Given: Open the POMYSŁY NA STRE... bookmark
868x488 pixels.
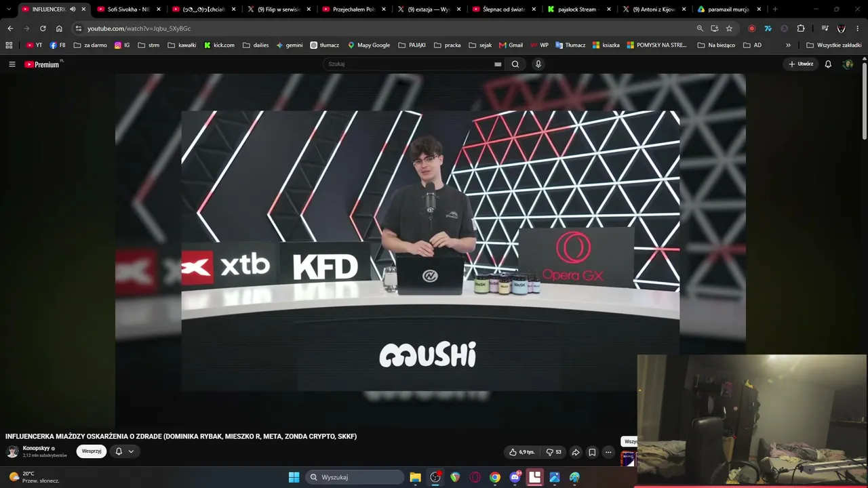Looking at the screenshot, I should 657,45.
